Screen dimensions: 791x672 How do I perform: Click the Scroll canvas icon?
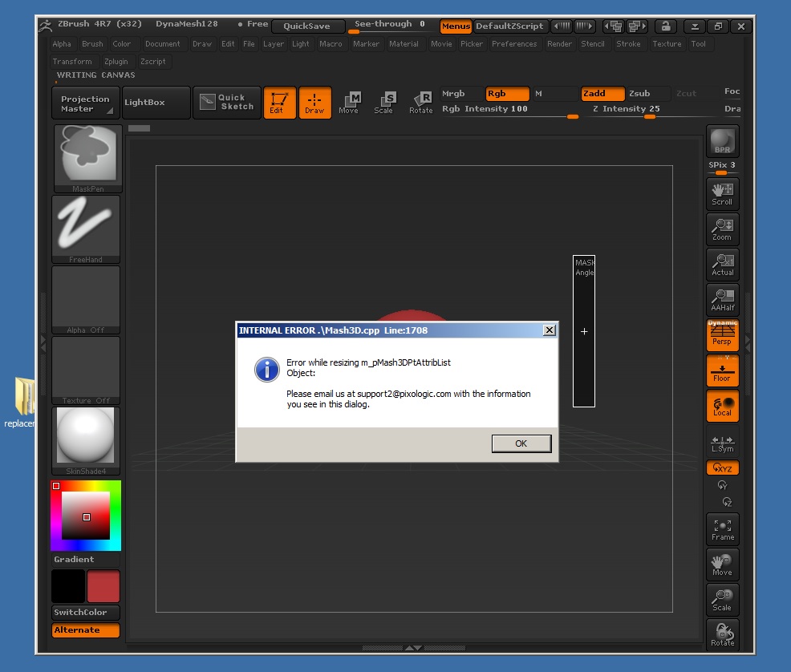tap(722, 194)
